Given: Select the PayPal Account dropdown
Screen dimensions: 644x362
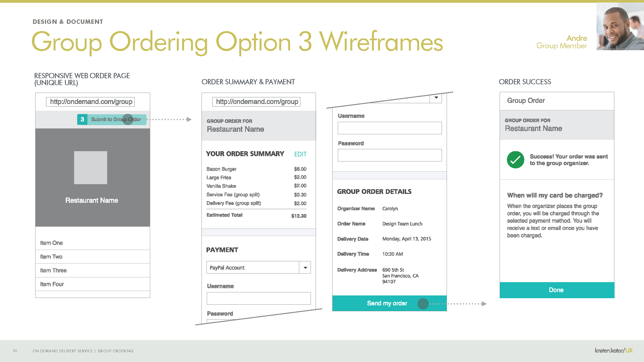Looking at the screenshot, I should tap(258, 267).
